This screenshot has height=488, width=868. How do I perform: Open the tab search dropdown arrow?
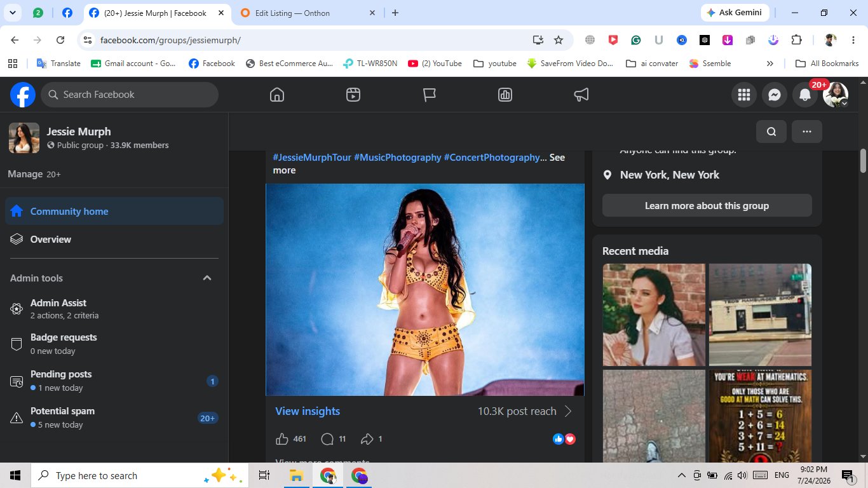(x=13, y=13)
